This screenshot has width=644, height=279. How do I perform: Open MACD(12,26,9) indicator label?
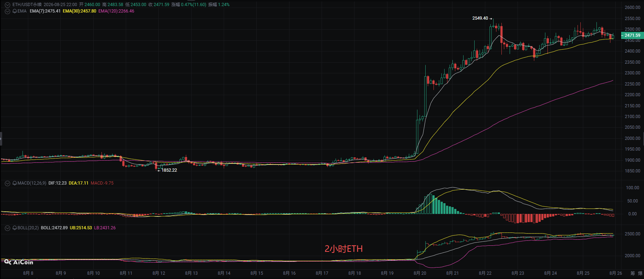click(x=32, y=183)
